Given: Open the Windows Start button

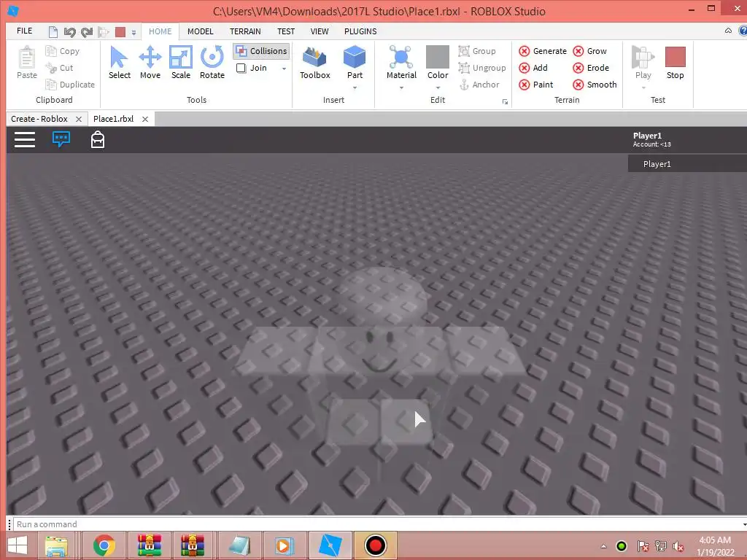Looking at the screenshot, I should click(18, 545).
